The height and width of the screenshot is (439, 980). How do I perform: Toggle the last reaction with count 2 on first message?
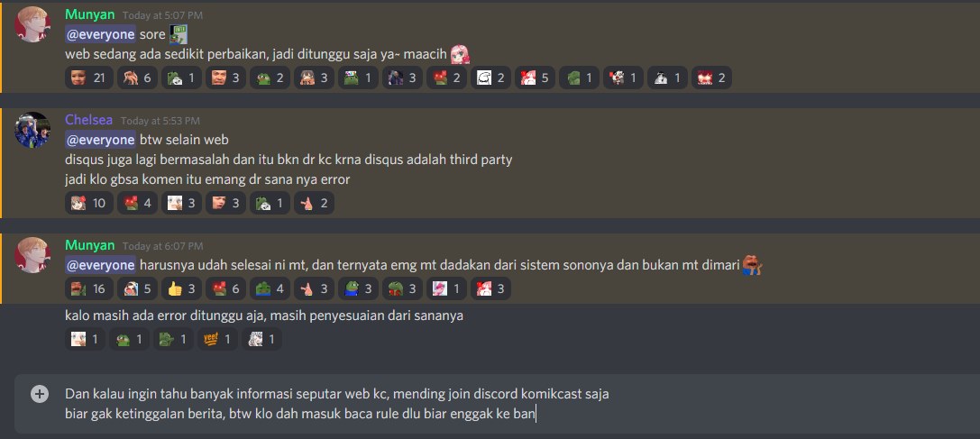[x=711, y=78]
